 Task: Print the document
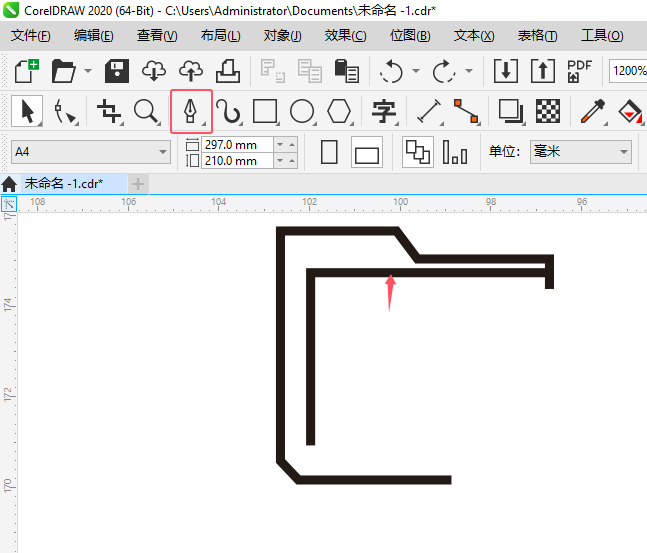[228, 71]
